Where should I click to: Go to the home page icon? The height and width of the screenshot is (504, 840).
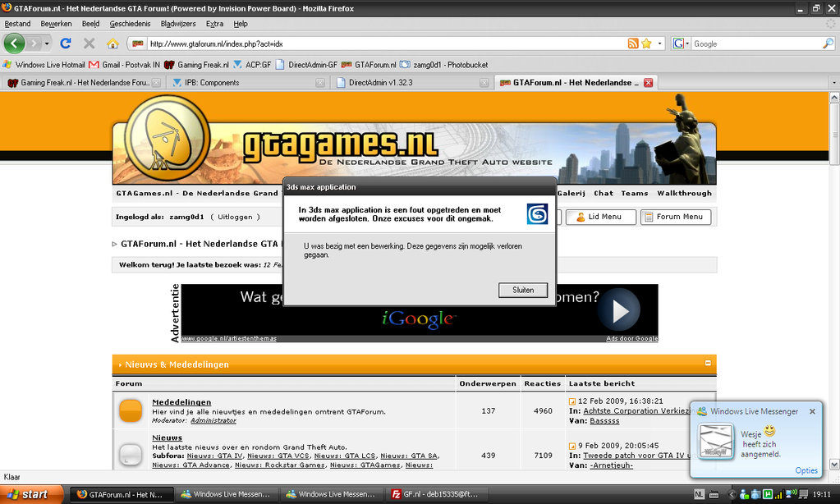(112, 44)
